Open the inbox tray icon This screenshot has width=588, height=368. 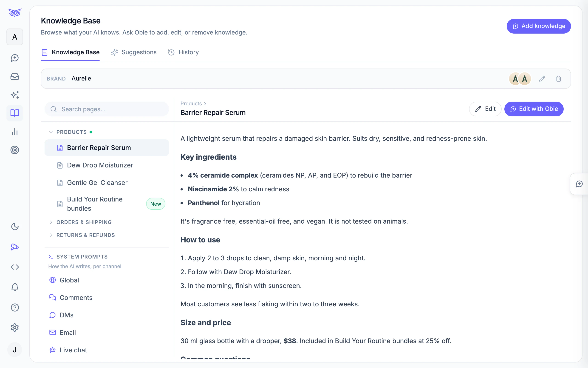[14, 76]
